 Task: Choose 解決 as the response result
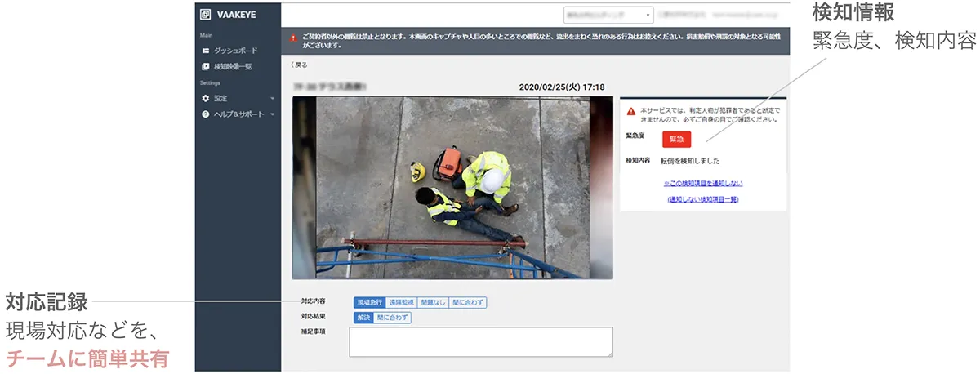tap(363, 318)
